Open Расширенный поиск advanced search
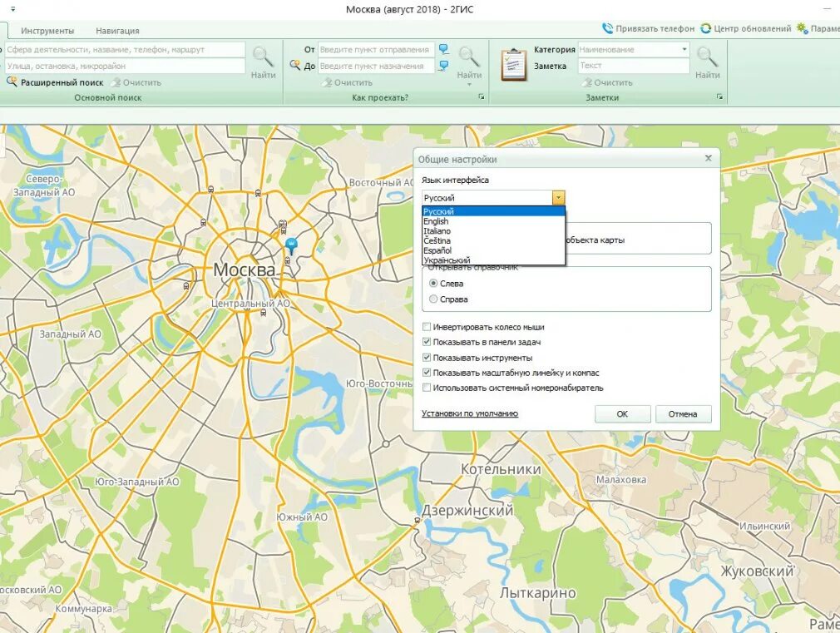The image size is (840, 633). (55, 82)
